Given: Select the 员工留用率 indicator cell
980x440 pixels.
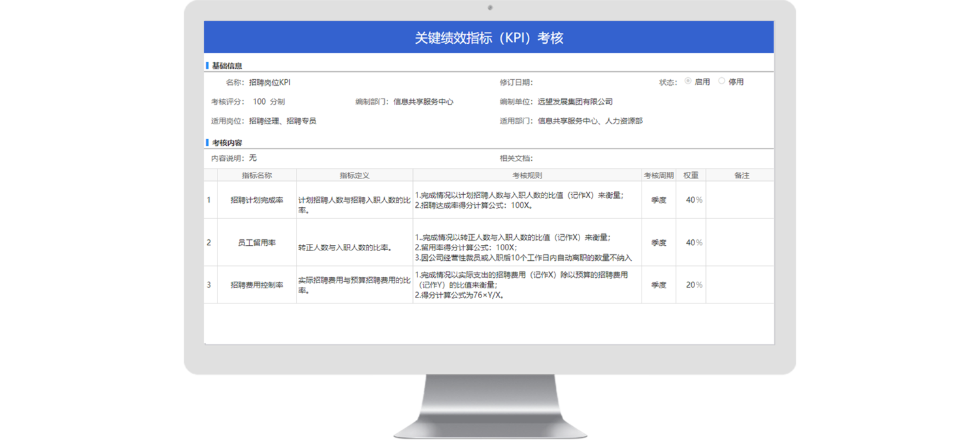Looking at the screenshot, I should pos(257,243).
